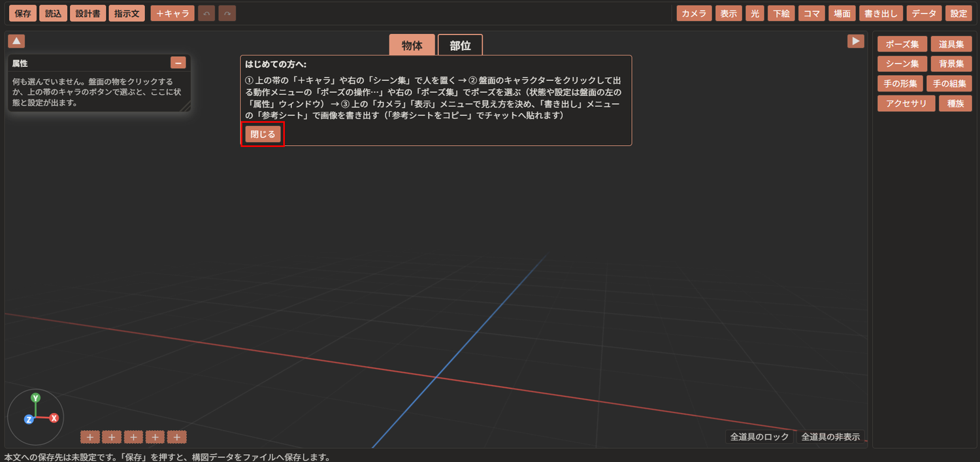The height and width of the screenshot is (462, 980).
Task: Open the 手の形集 library
Action: (x=900, y=84)
